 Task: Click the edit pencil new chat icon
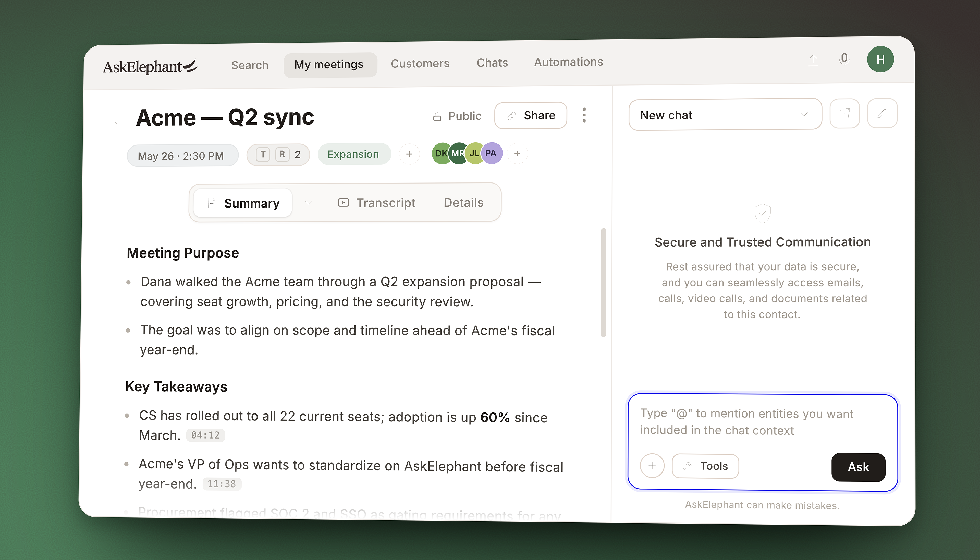[x=882, y=113]
